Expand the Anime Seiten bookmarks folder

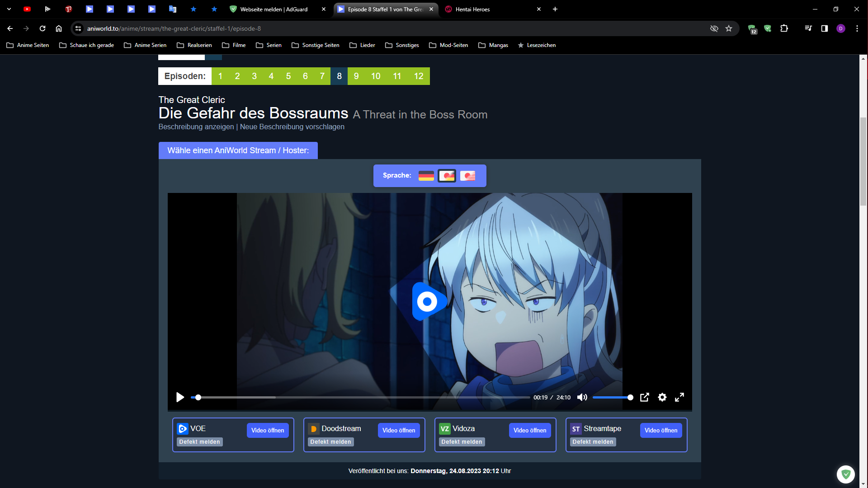(x=28, y=45)
